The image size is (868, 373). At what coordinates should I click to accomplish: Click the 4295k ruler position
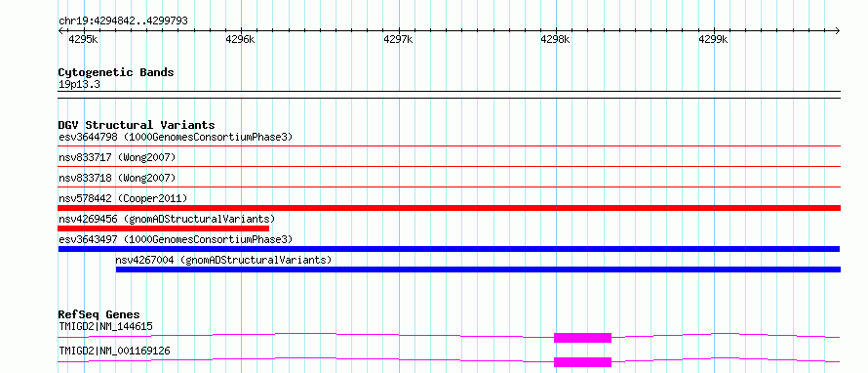coord(83,39)
